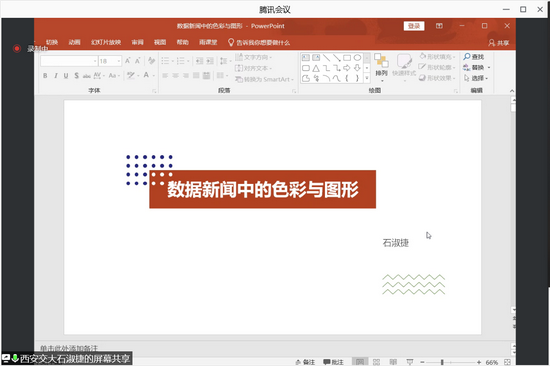This screenshot has height=366, width=550.
Task: Open the 文字方向 text direction menu
Action: [253, 57]
